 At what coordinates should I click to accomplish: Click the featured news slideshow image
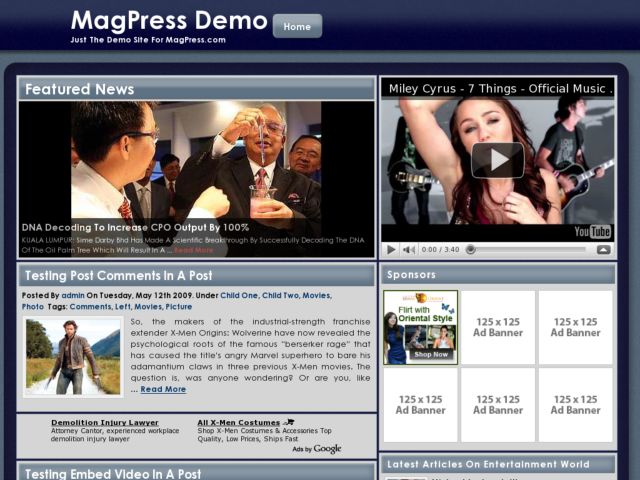point(196,180)
